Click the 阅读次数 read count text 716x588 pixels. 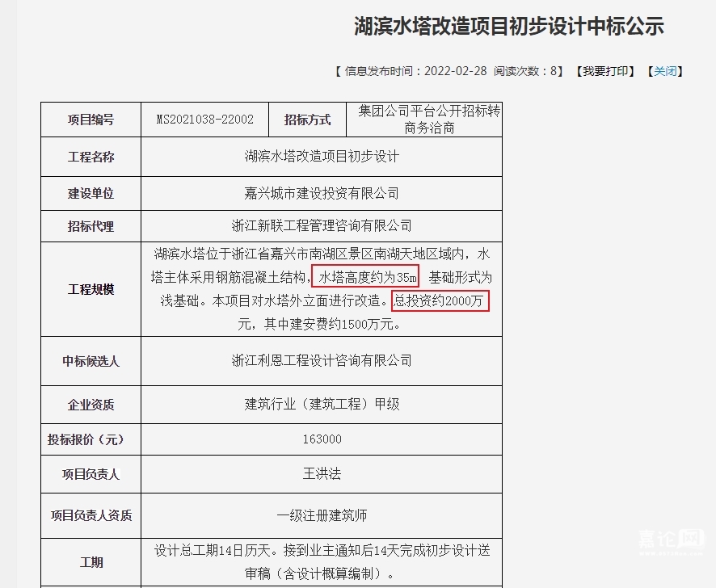coord(525,71)
